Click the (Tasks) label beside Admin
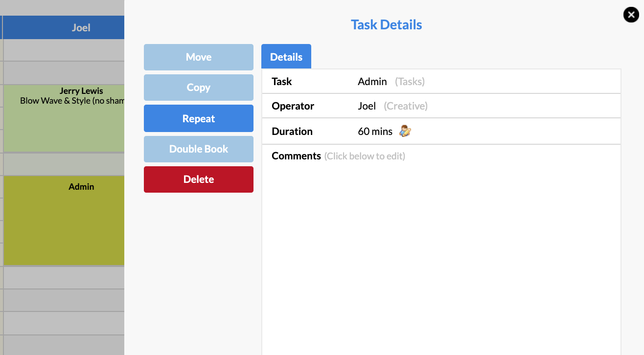The image size is (644, 355). click(410, 82)
